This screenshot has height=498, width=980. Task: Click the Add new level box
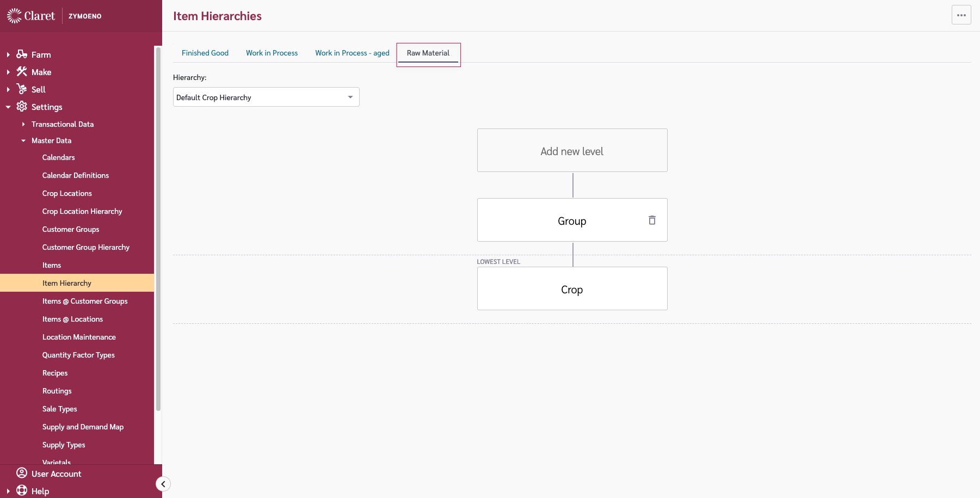(x=572, y=151)
